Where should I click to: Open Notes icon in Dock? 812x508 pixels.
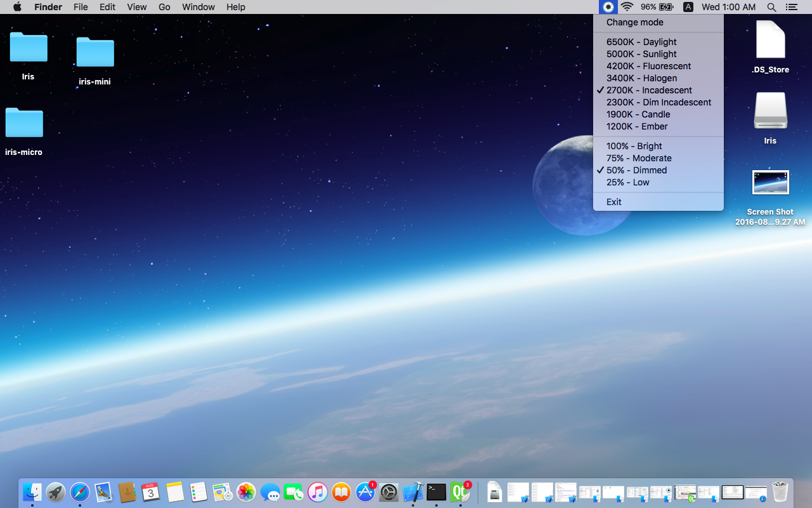(175, 492)
